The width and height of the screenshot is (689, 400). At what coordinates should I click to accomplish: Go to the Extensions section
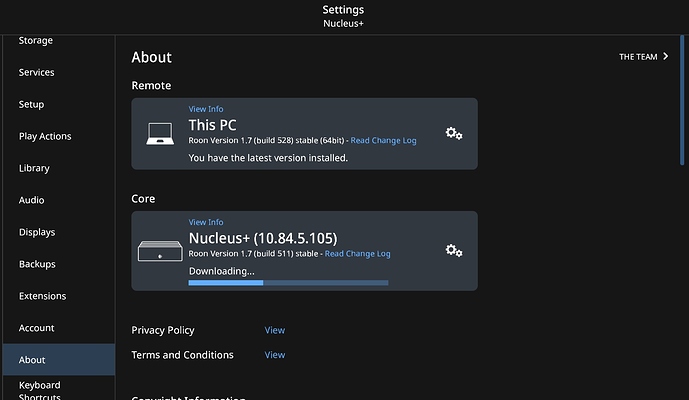click(x=42, y=296)
